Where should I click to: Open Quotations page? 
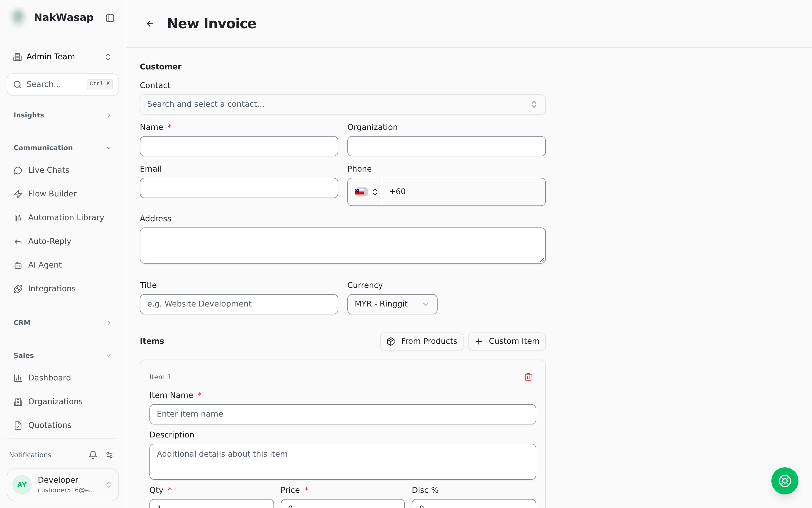[63, 425]
